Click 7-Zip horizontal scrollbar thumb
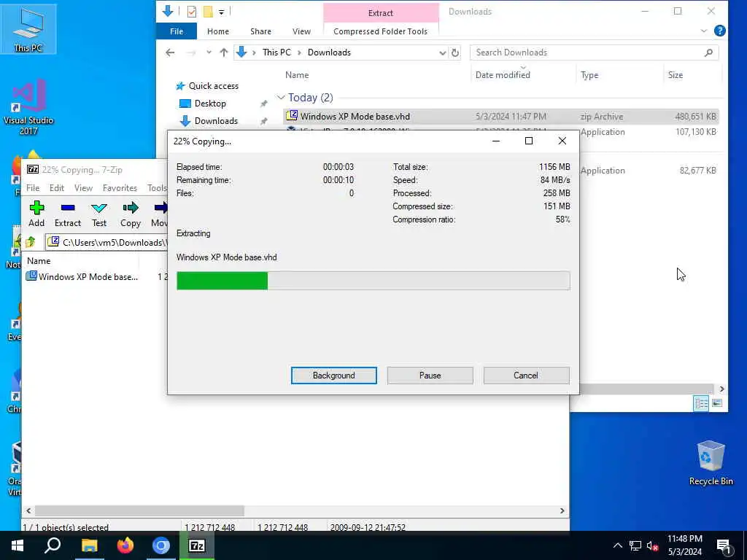This screenshot has width=747, height=560. pyautogui.click(x=139, y=510)
